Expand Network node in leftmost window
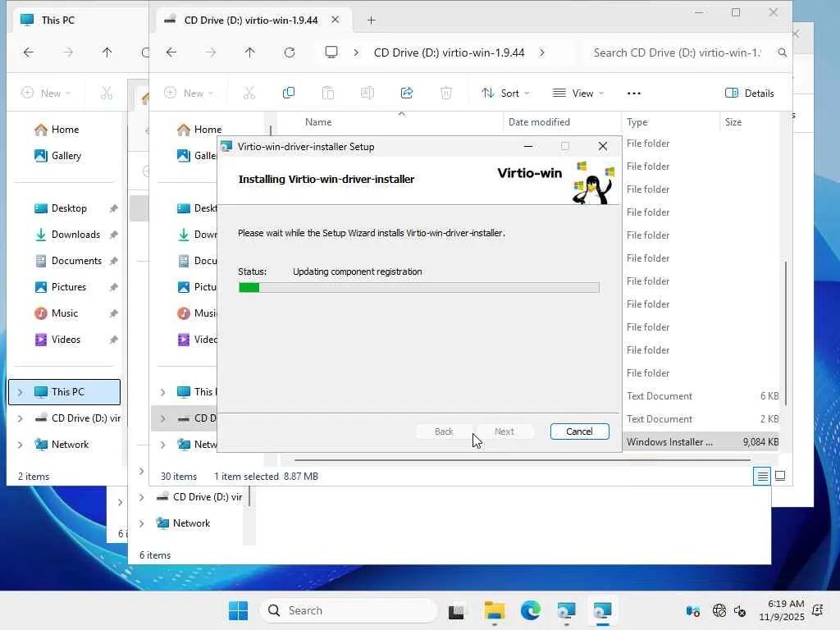This screenshot has width=840, height=630. (21, 444)
